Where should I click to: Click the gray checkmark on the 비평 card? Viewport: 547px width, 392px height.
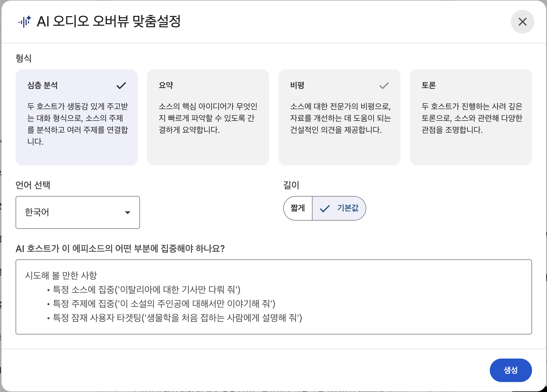[384, 86]
